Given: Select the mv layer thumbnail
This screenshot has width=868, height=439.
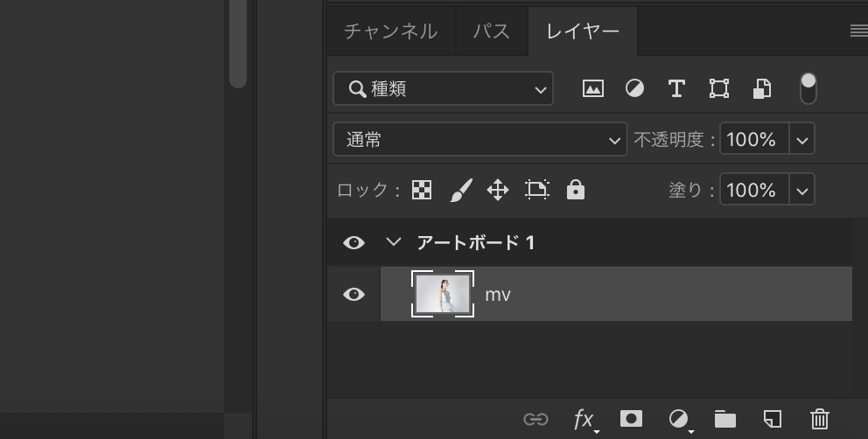Looking at the screenshot, I should tap(442, 294).
